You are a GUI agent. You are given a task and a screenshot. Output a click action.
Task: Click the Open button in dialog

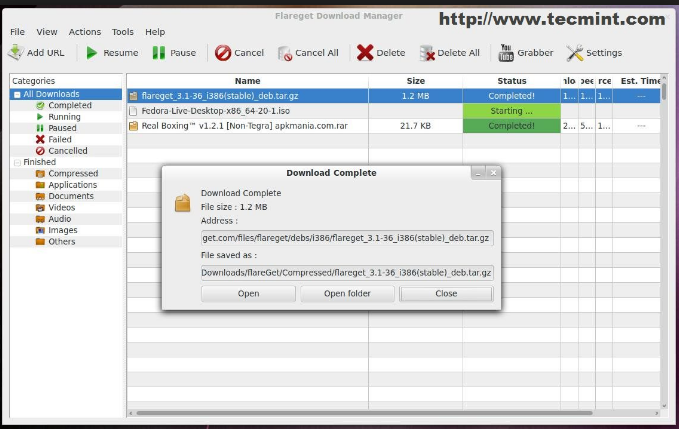coord(248,294)
